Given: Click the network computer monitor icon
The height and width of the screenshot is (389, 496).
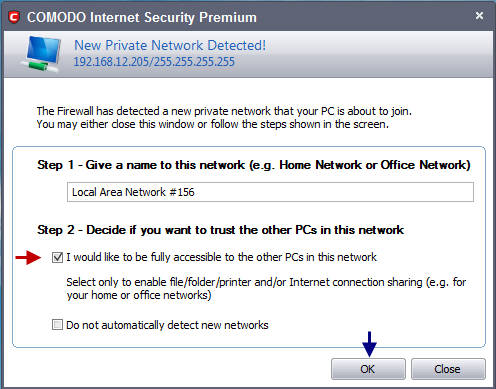Looking at the screenshot, I should point(41,54).
